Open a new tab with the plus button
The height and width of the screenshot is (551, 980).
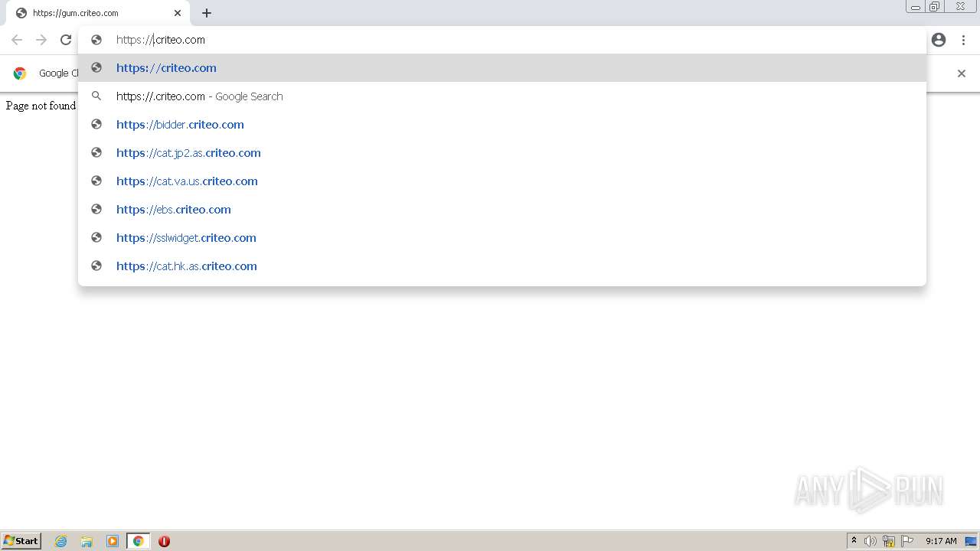point(207,13)
